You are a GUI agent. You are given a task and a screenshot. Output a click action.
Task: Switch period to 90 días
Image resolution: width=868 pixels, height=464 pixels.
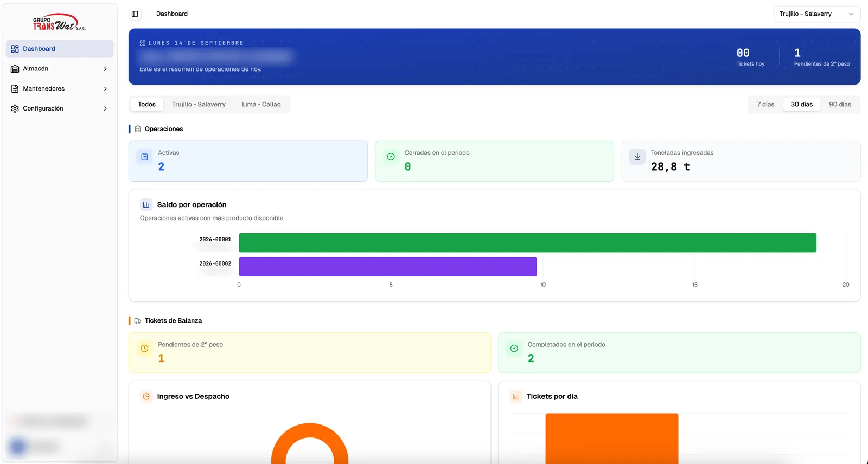click(840, 105)
